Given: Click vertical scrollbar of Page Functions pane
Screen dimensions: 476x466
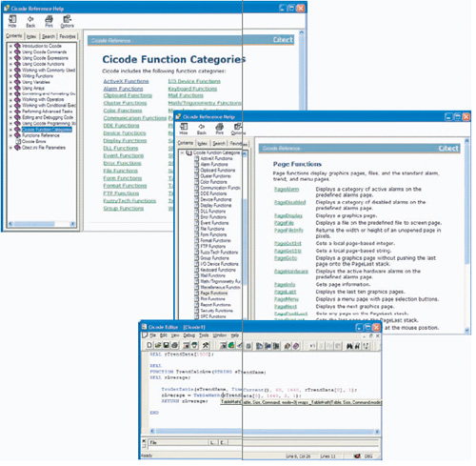Looking at the screenshot, I should tap(467, 235).
